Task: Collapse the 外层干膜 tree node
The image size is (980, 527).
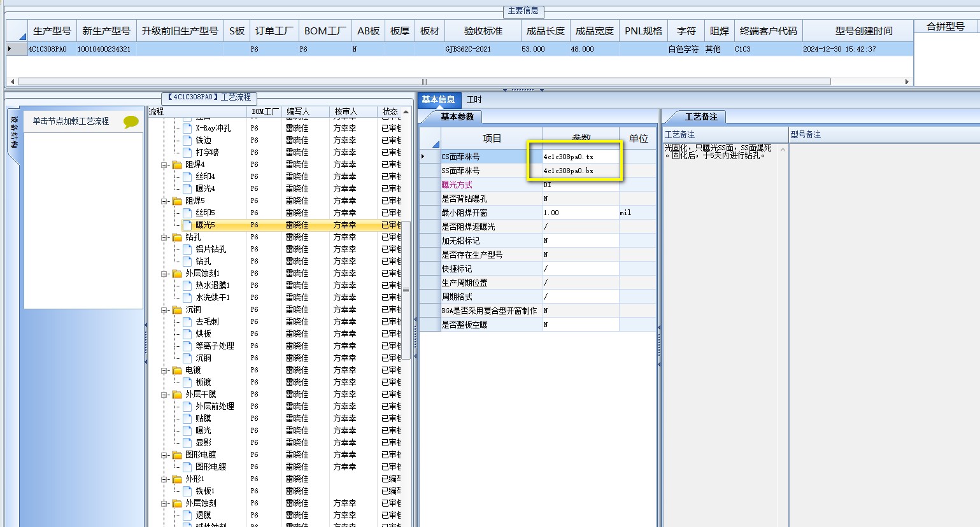Action: [x=165, y=395]
